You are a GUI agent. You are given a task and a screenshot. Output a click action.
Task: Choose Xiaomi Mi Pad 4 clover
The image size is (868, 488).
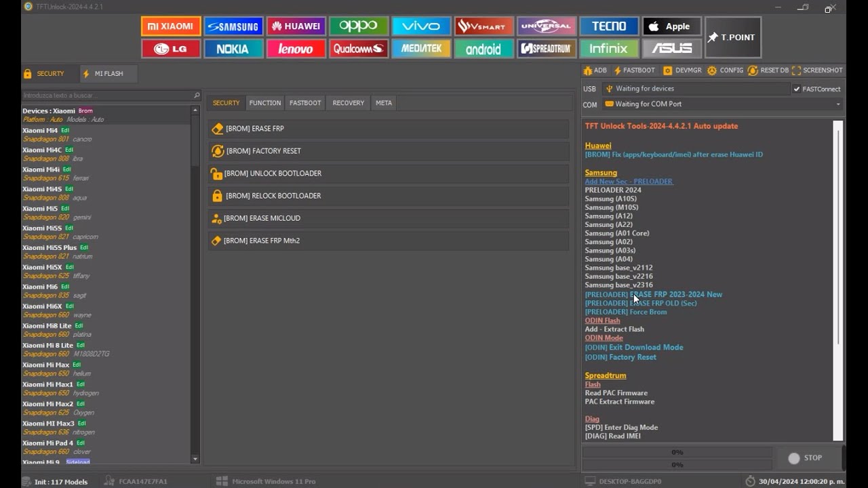click(106, 447)
